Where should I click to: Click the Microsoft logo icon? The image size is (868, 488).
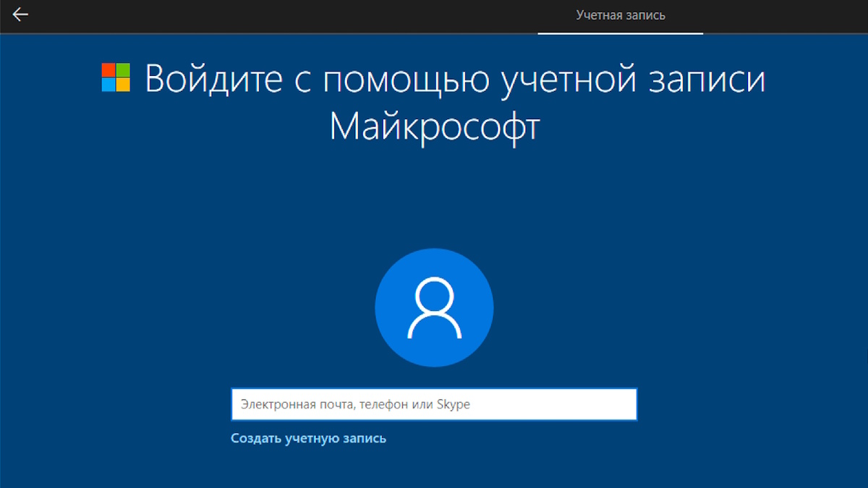click(116, 77)
